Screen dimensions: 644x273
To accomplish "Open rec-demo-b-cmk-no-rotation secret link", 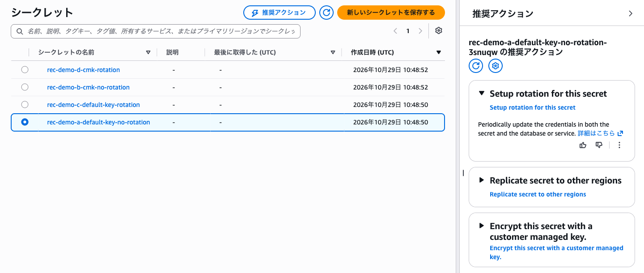I will [88, 87].
